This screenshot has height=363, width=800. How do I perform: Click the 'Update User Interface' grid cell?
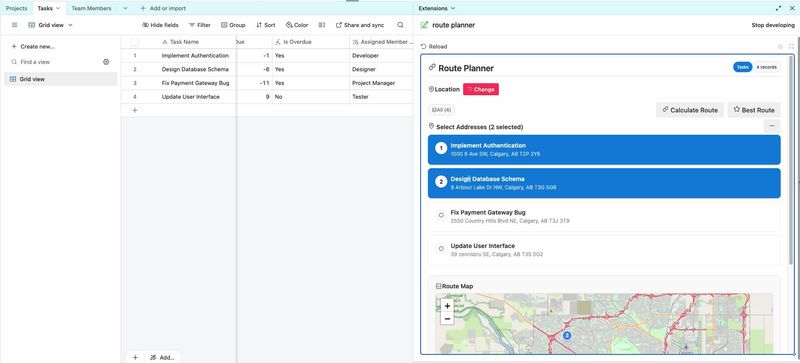click(x=190, y=97)
